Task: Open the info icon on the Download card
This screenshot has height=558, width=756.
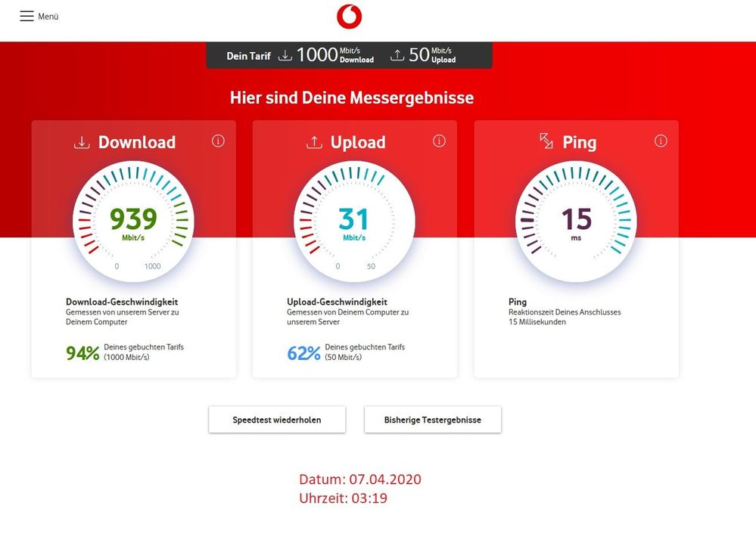Action: (218, 141)
